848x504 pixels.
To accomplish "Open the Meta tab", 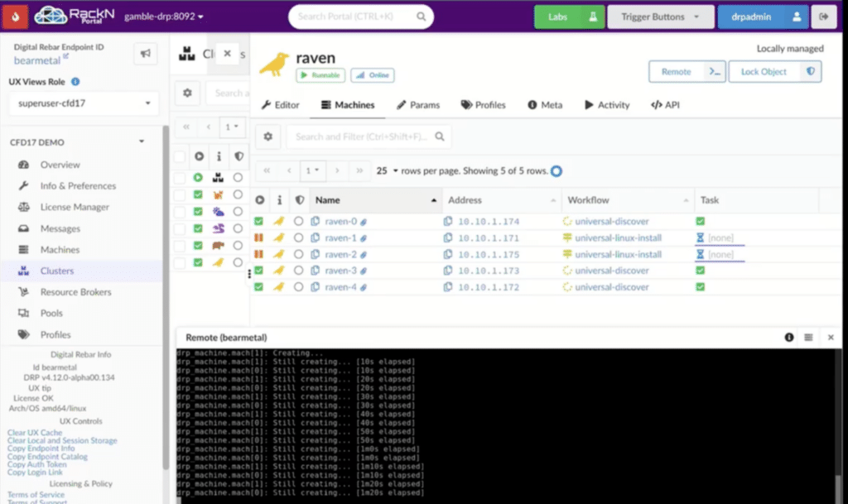I will point(545,105).
